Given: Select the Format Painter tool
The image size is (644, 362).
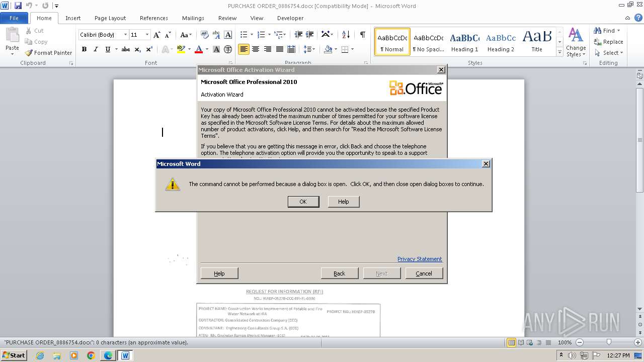Looking at the screenshot, I should [x=48, y=53].
